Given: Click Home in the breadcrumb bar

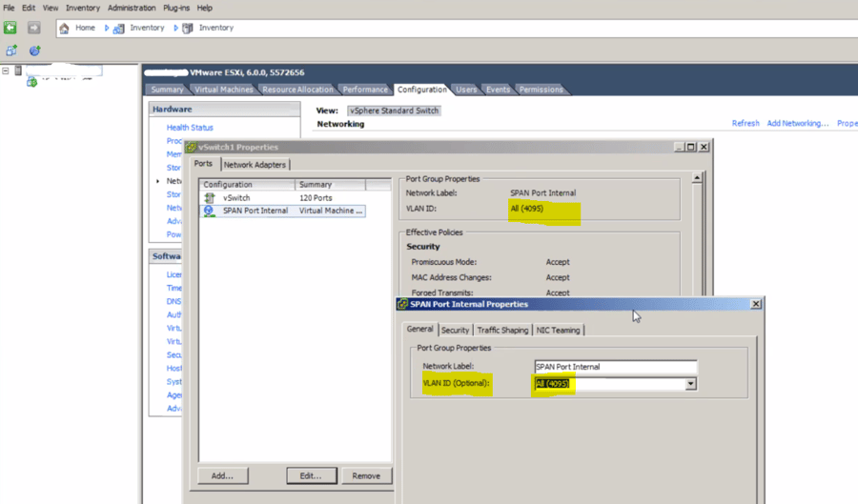Looking at the screenshot, I should point(85,28).
